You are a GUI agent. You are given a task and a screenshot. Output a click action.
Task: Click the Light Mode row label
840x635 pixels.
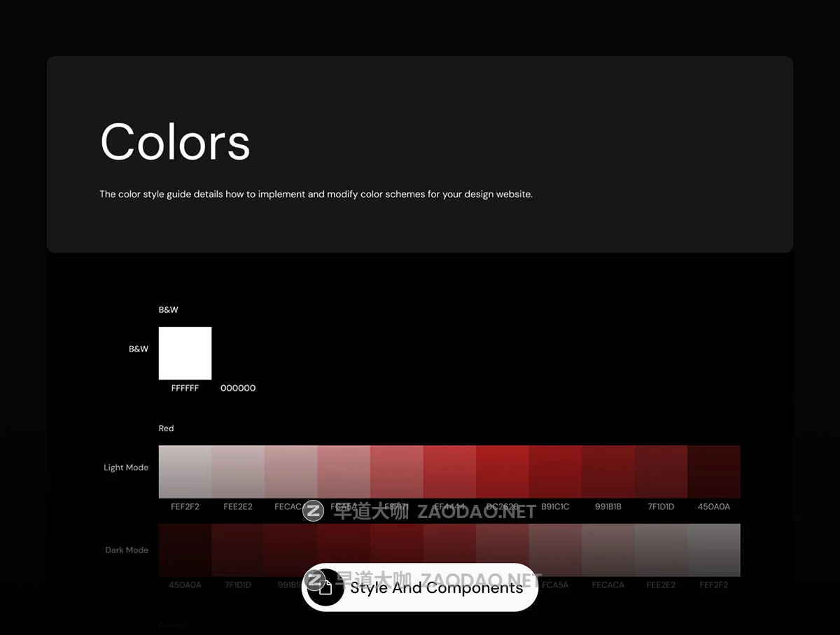(126, 468)
